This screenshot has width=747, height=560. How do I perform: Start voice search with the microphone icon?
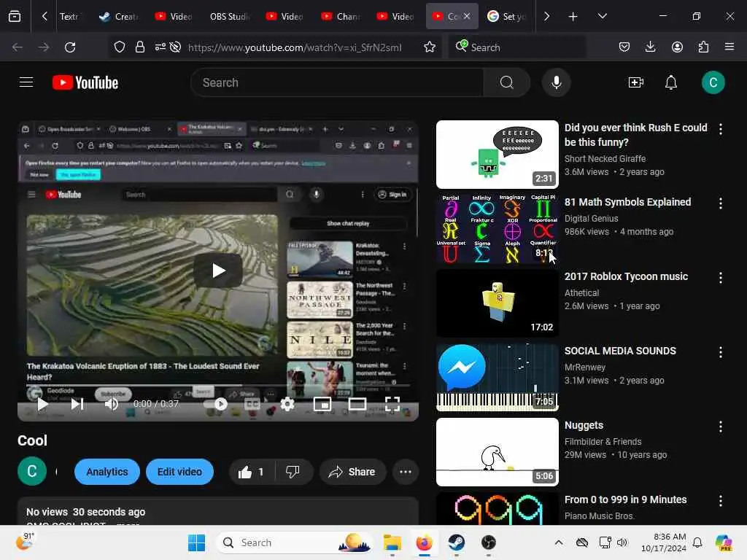pyautogui.click(x=556, y=82)
